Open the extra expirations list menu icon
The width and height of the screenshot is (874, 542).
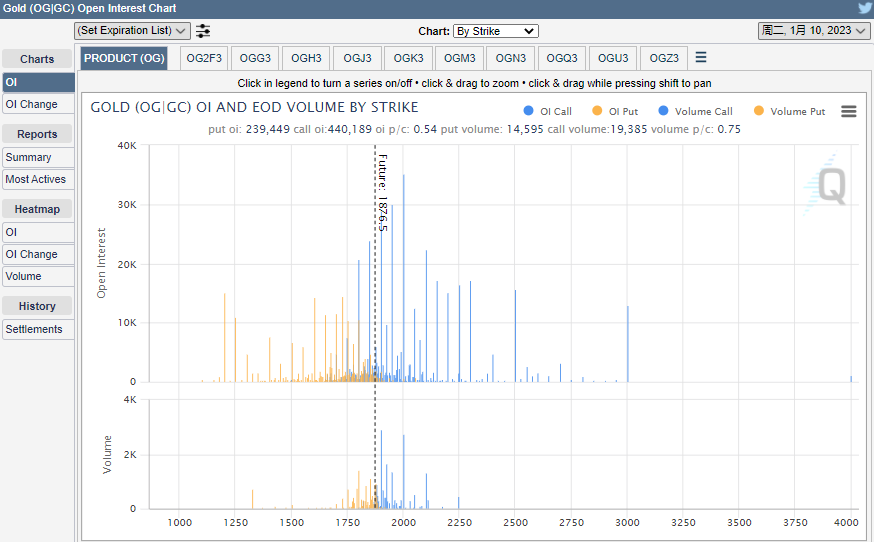click(701, 58)
